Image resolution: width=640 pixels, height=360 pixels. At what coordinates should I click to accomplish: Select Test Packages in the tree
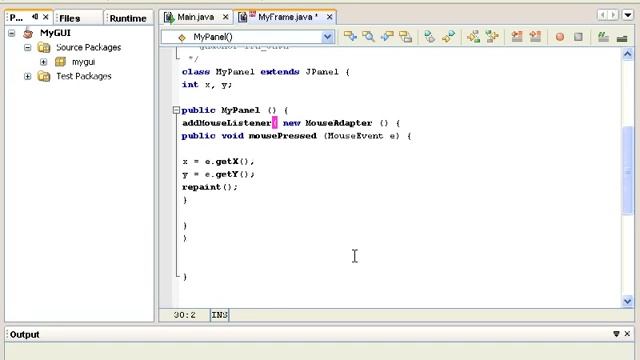[x=84, y=76]
